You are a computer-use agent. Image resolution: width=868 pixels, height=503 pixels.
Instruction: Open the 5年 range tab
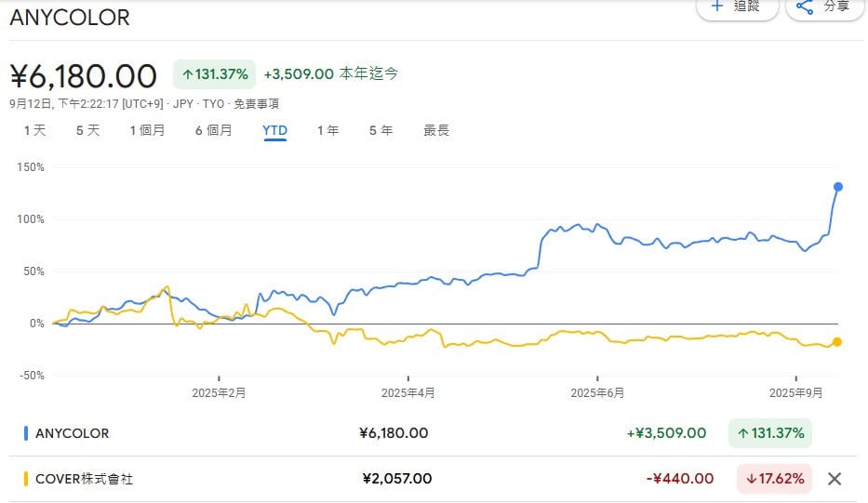tap(381, 130)
